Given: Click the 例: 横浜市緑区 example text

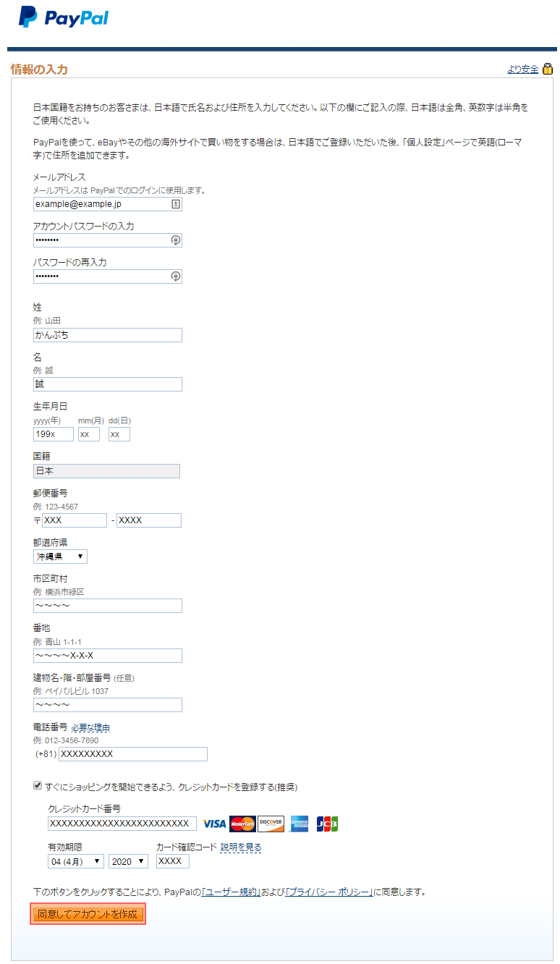Looking at the screenshot, I should point(59,592).
